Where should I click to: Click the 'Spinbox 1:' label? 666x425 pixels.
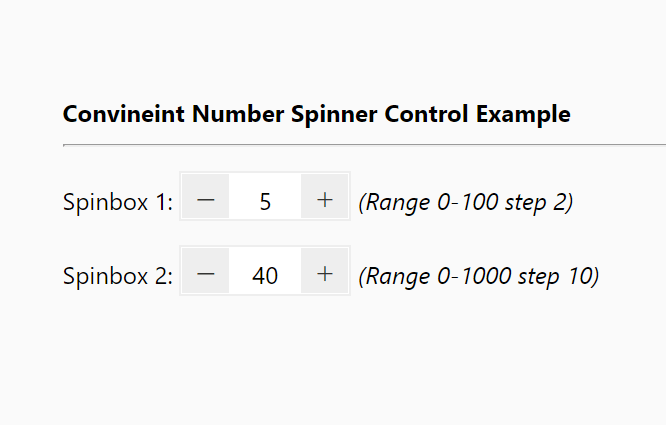(x=118, y=202)
